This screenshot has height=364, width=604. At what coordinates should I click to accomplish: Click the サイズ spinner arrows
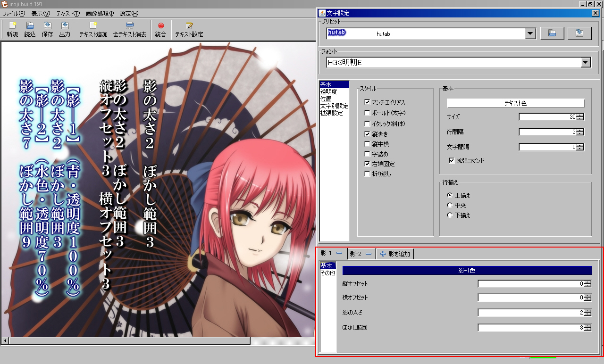(580, 117)
